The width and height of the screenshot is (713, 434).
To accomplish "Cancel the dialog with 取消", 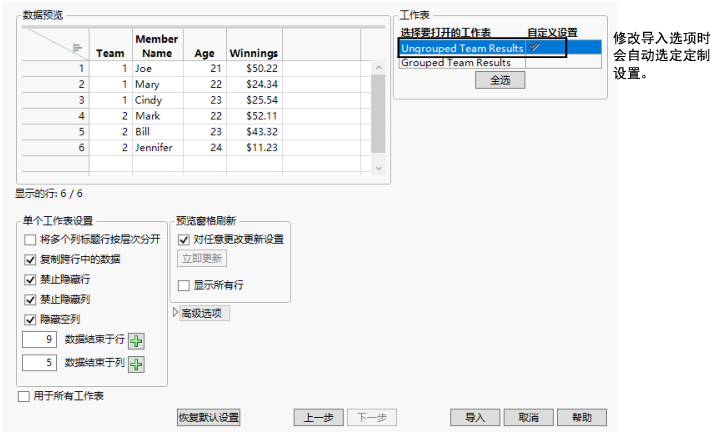I will [x=529, y=417].
